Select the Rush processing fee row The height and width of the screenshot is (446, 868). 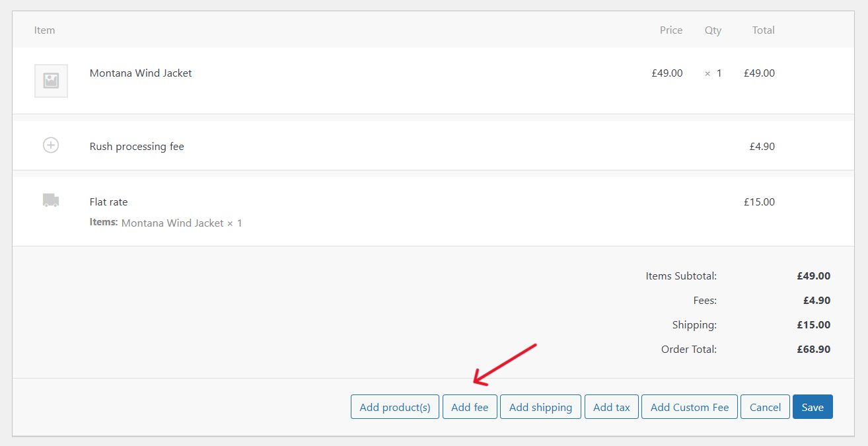[x=137, y=146]
